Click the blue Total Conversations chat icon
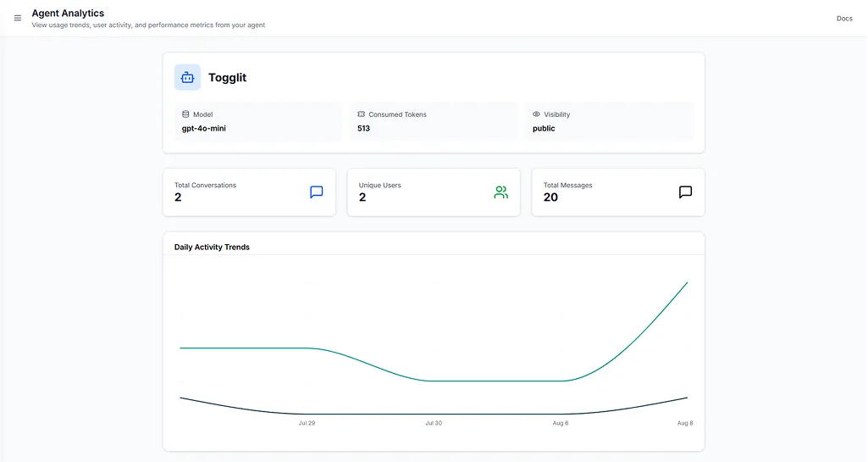This screenshot has width=868, height=462. click(x=317, y=192)
